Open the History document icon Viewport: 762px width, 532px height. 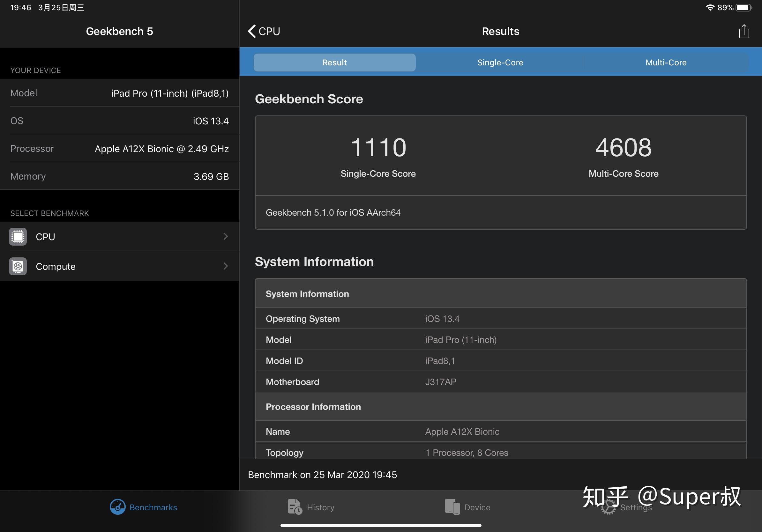tap(295, 507)
